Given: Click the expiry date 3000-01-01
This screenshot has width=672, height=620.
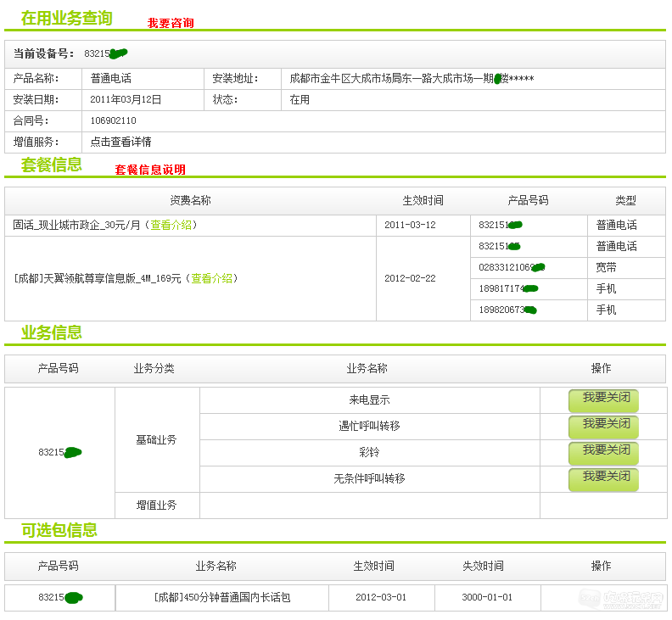Looking at the screenshot, I should [x=487, y=597].
